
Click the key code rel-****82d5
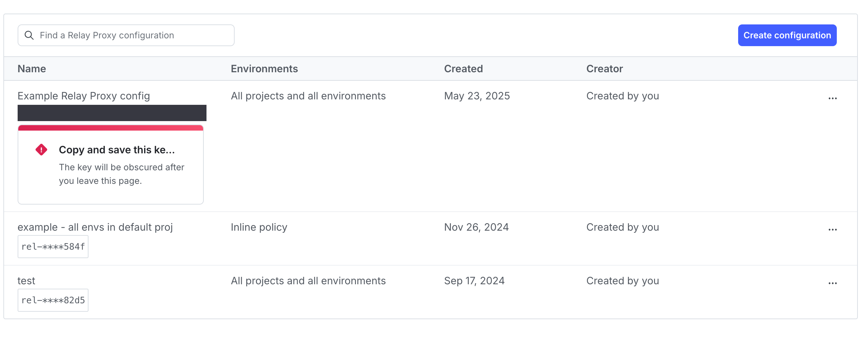[x=53, y=300]
